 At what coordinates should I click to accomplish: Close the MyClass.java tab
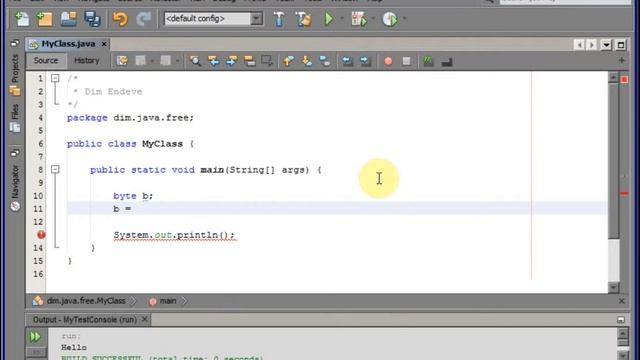[104, 44]
